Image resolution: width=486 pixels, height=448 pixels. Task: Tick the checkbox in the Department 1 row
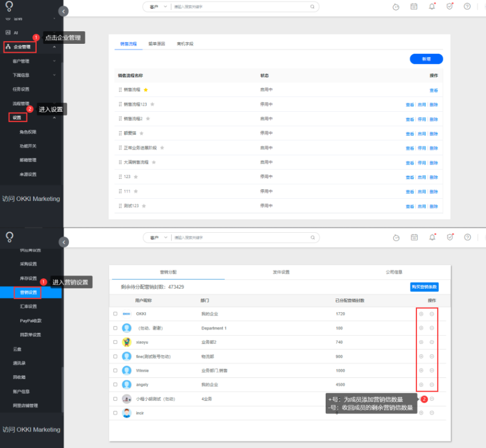115,328
